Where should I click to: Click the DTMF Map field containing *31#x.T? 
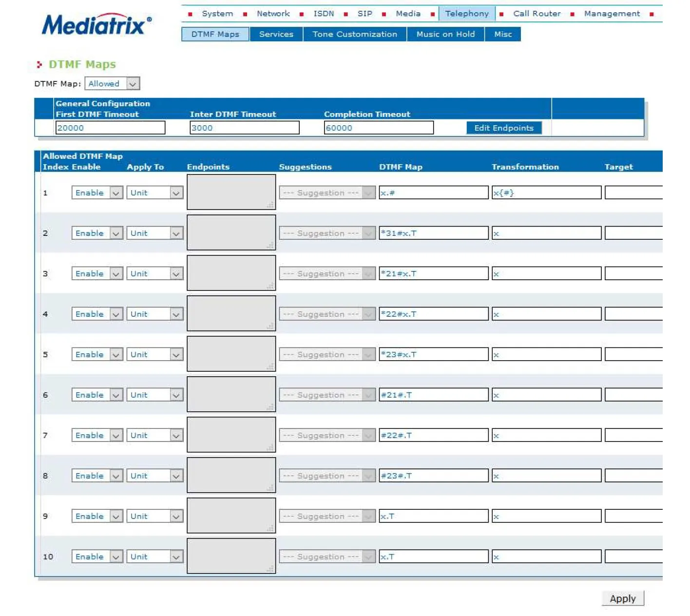[433, 233]
